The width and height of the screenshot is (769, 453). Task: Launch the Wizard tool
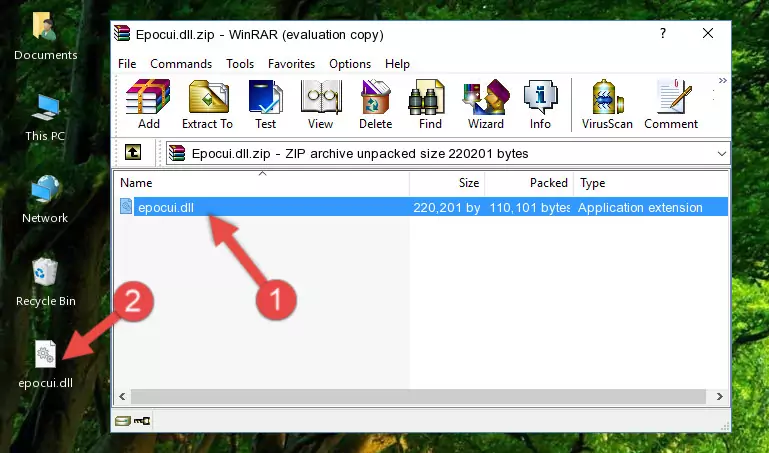(x=486, y=104)
